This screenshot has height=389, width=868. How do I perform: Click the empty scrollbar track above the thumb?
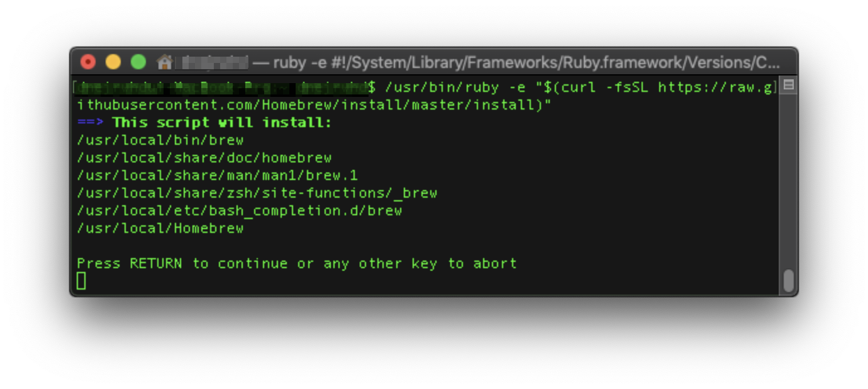(789, 181)
